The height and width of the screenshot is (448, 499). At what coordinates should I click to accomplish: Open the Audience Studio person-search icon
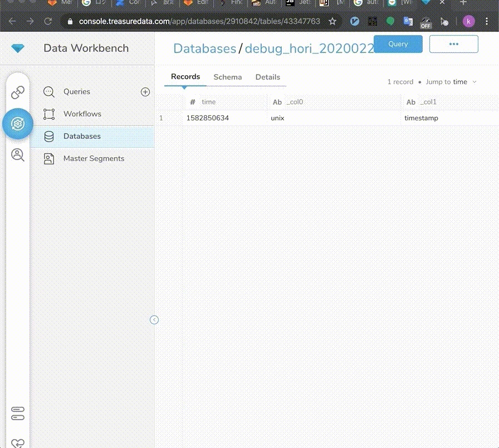17,155
